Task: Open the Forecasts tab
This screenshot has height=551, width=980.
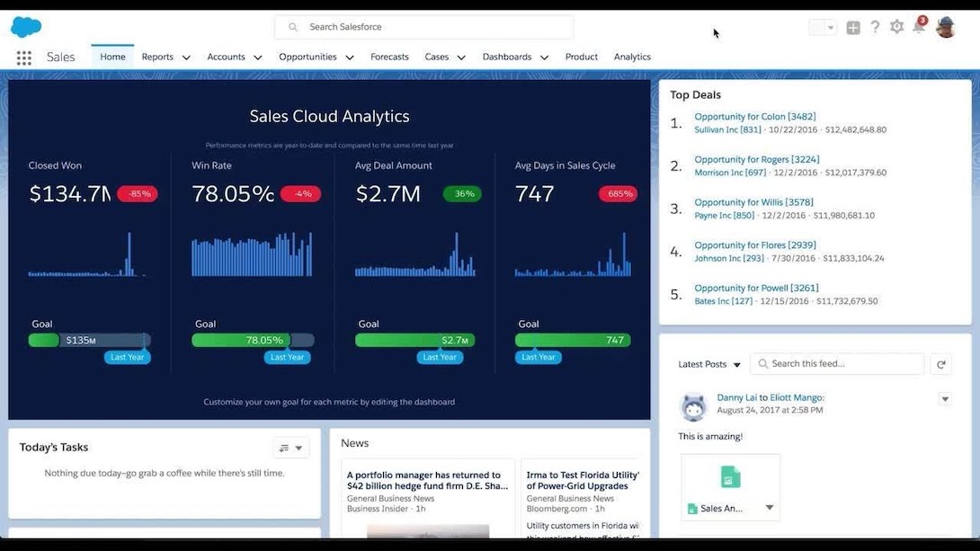Action: tap(389, 57)
